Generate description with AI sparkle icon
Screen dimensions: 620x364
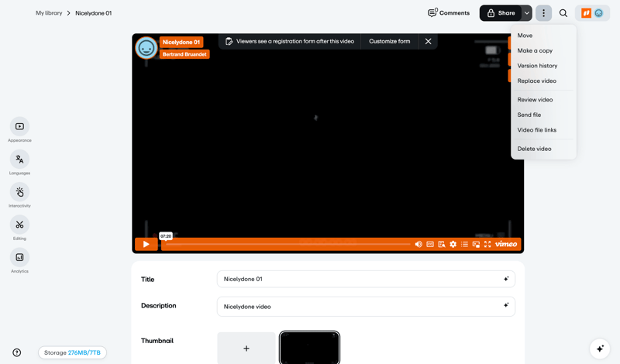[x=506, y=305]
